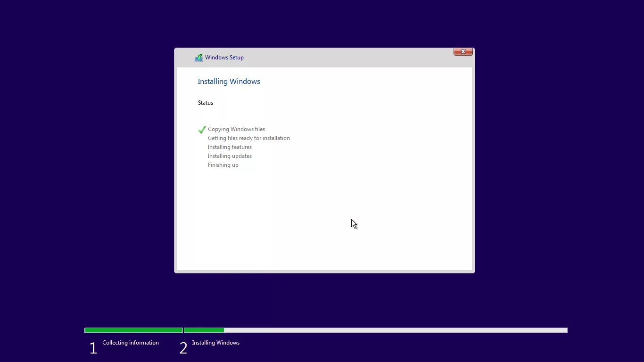
Task: Click the step number 1
Action: point(93,348)
